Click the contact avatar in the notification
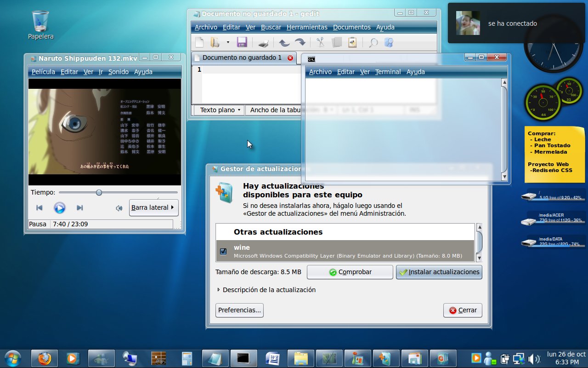The height and width of the screenshot is (368, 588). point(468,23)
